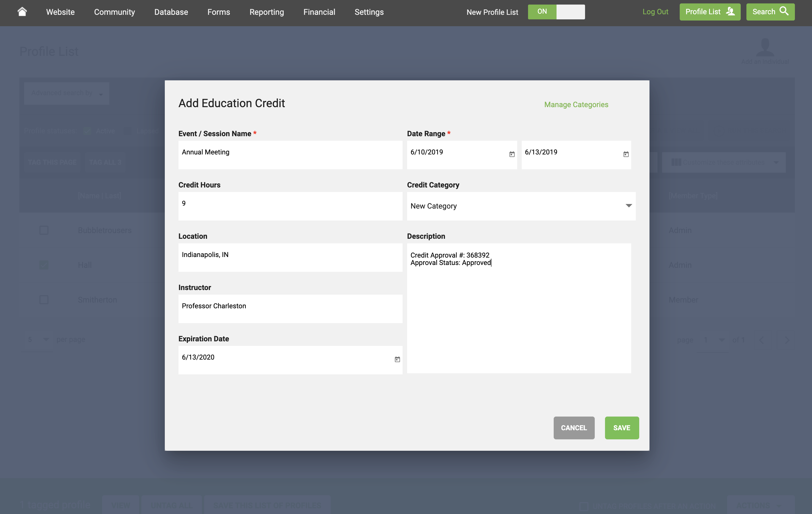Click the Log Out link
The height and width of the screenshot is (514, 812).
pyautogui.click(x=655, y=12)
